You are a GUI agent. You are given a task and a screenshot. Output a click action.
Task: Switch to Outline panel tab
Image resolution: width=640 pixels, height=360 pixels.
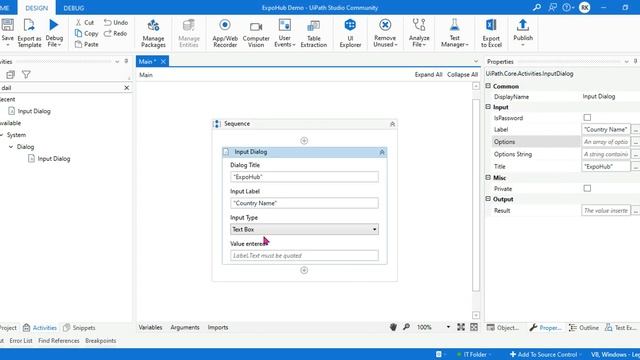coord(584,327)
